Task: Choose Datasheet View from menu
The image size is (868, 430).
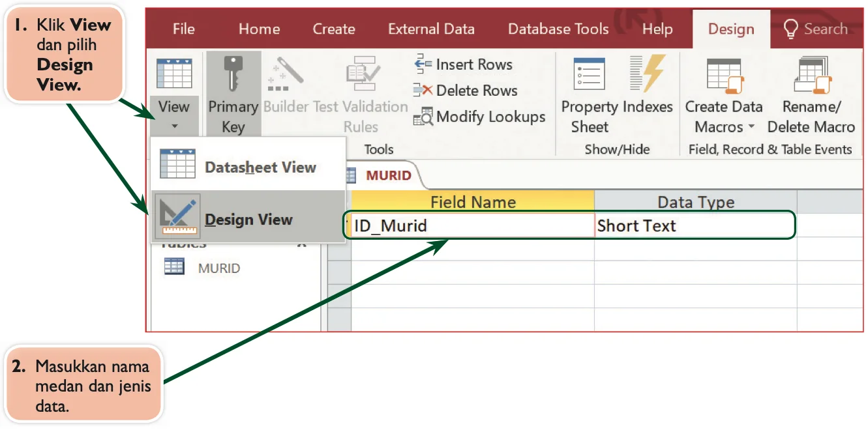Action: coord(248,164)
